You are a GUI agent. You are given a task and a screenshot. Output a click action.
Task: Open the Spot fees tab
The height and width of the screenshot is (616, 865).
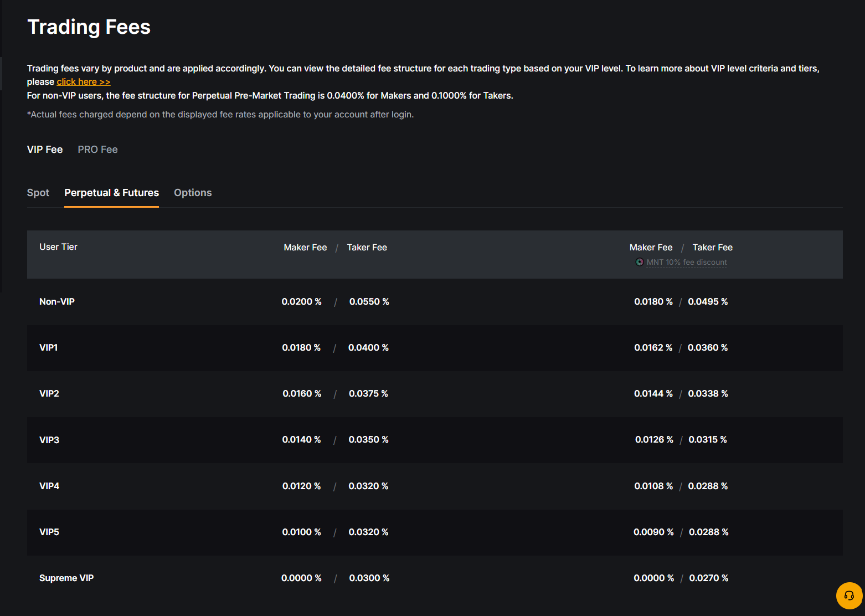pos(38,193)
